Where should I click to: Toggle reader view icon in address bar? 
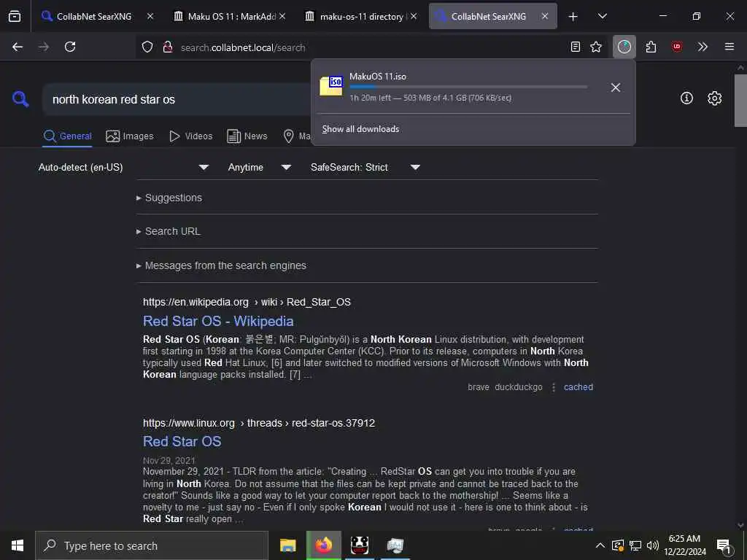(x=576, y=47)
